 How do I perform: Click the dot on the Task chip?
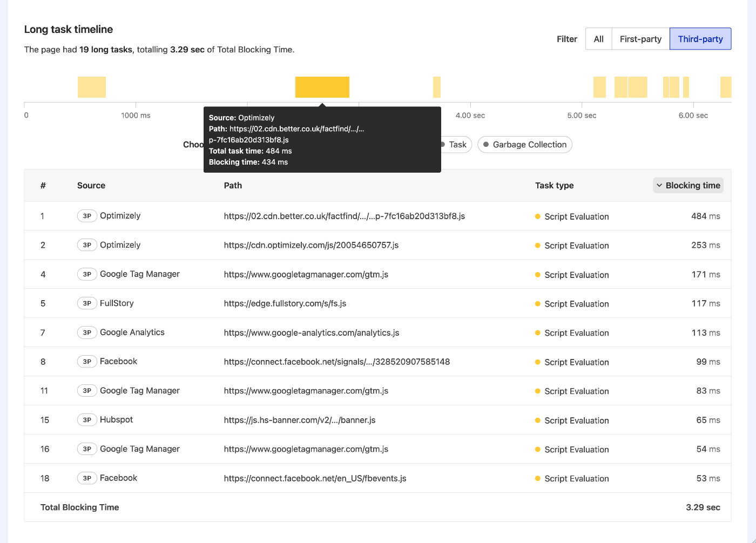(x=443, y=144)
